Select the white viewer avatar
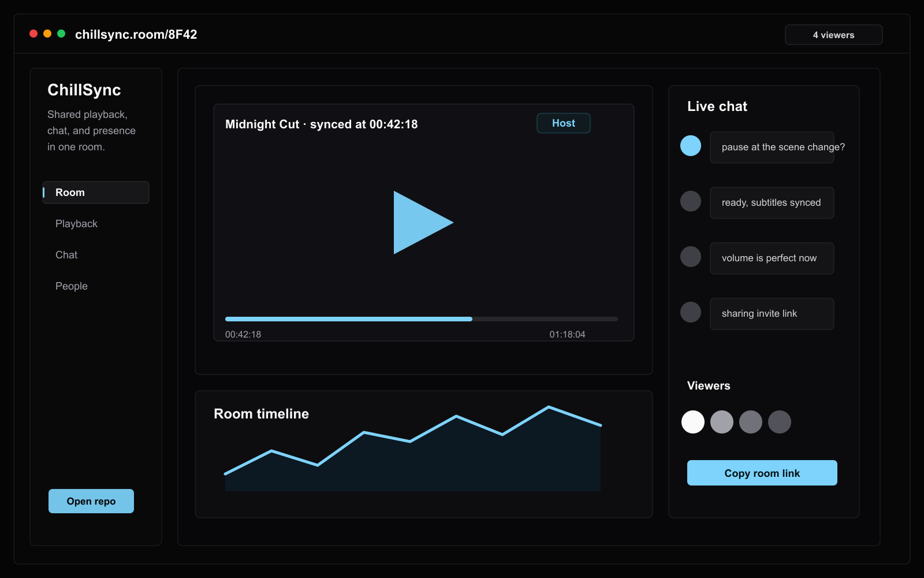The height and width of the screenshot is (578, 924). [x=693, y=422]
